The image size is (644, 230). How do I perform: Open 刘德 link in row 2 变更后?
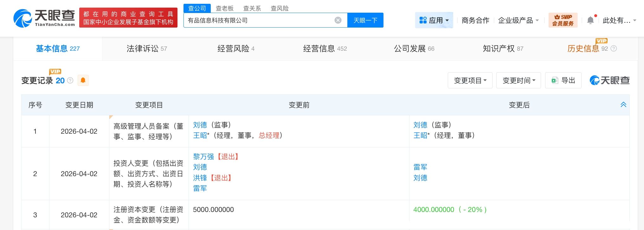(420, 178)
